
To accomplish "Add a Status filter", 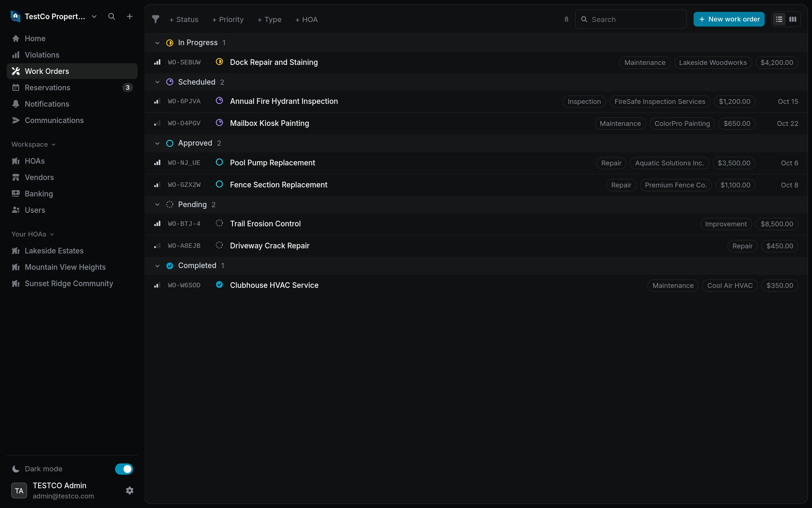I will [x=184, y=19].
